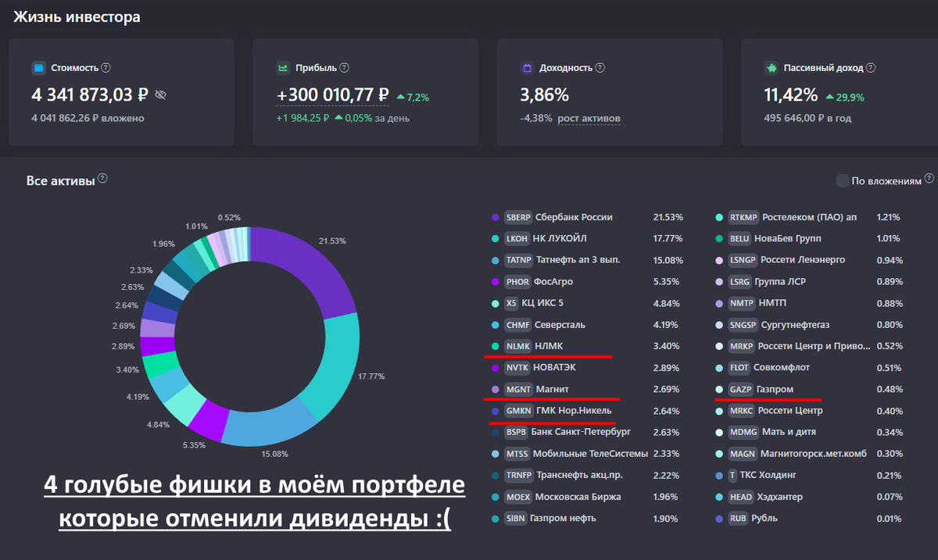Open help tooltip next to Прибыль

click(345, 68)
